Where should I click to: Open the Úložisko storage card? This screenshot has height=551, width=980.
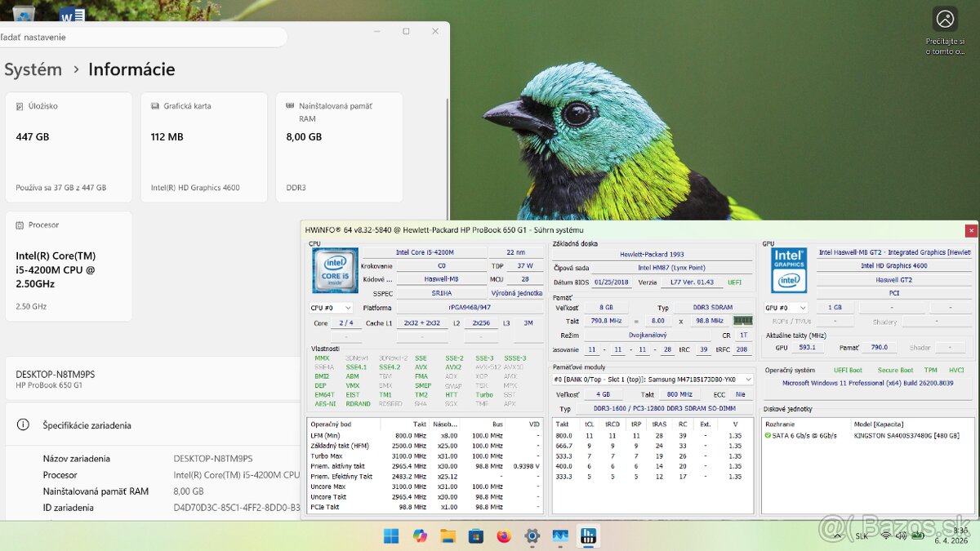pyautogui.click(x=69, y=147)
